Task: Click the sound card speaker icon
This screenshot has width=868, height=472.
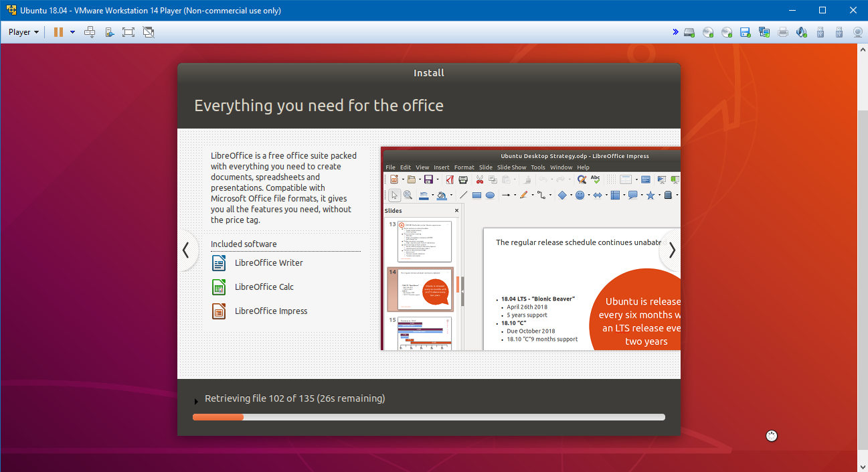Action: 802,32
